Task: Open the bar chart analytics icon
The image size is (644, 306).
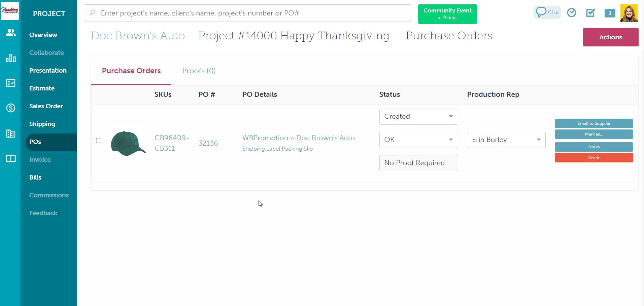Action: (11, 58)
